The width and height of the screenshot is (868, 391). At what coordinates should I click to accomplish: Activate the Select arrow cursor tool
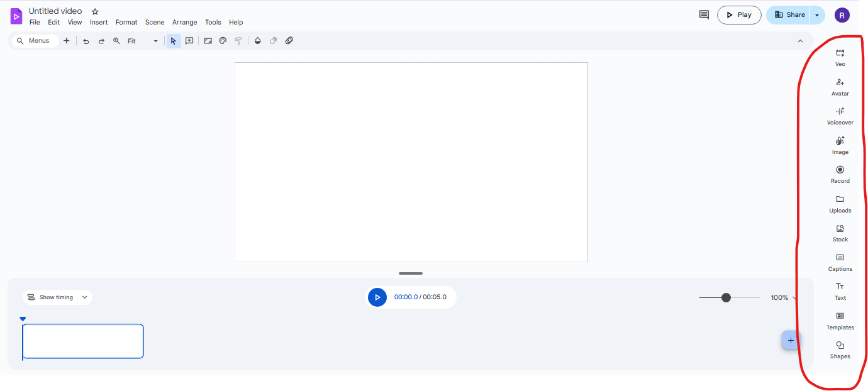(174, 41)
